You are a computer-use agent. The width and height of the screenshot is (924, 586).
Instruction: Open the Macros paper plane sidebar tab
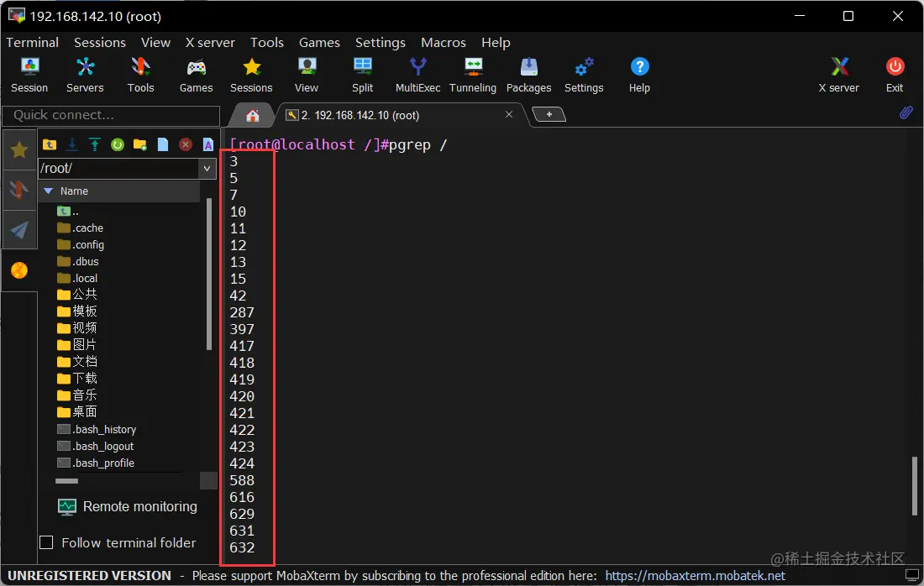pyautogui.click(x=18, y=230)
